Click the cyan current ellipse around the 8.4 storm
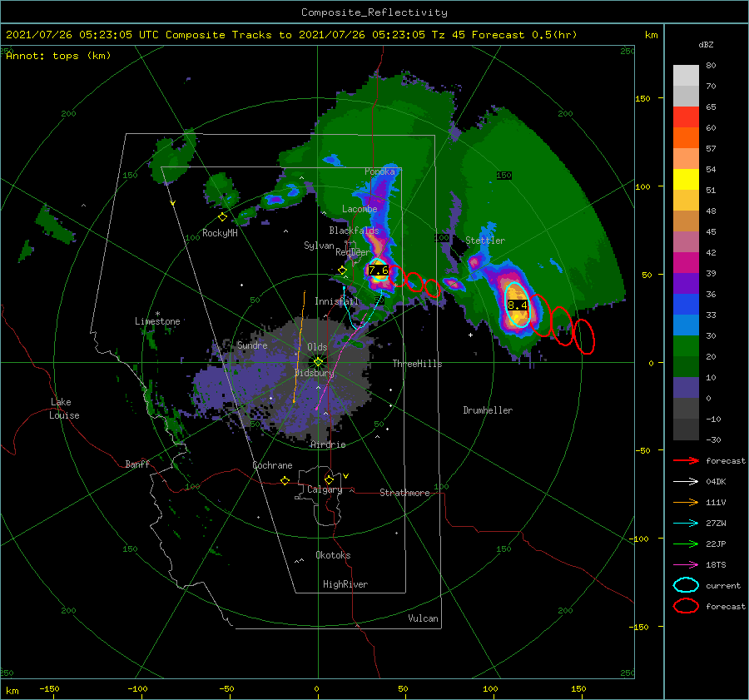Screen dimensions: 749x700 point(518,305)
